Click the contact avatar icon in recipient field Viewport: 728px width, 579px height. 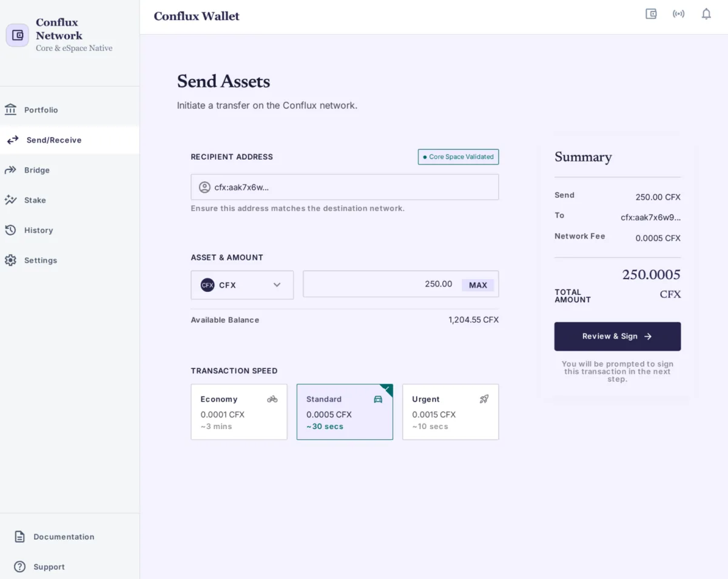coord(204,187)
